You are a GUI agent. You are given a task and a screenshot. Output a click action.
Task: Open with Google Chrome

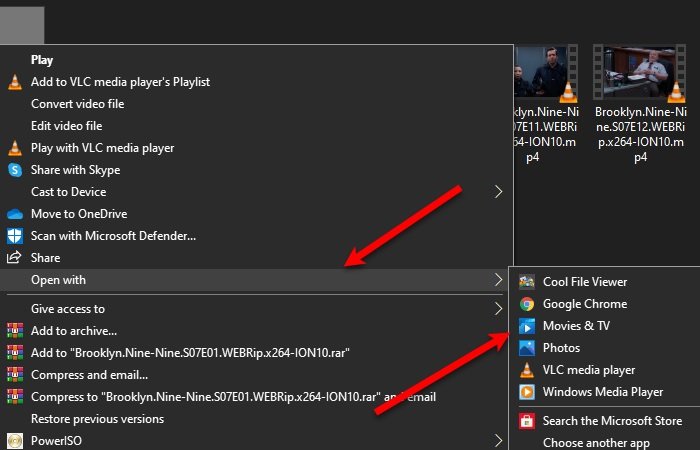tap(585, 304)
